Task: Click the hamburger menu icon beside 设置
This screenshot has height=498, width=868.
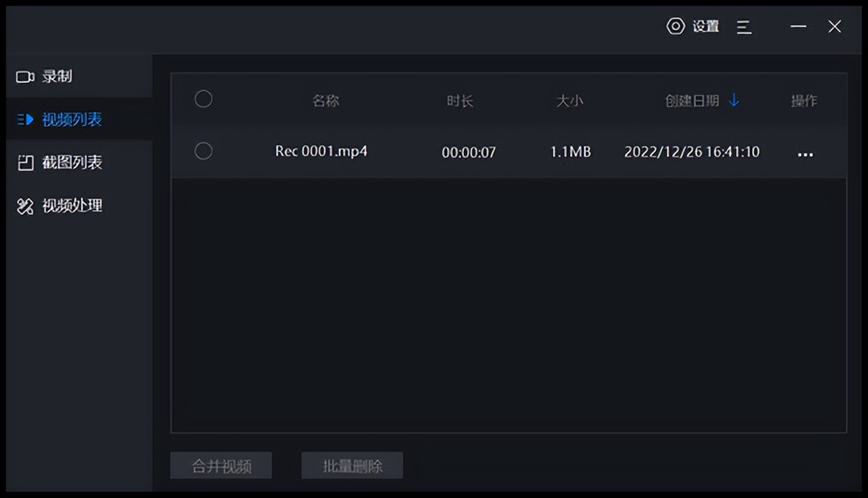Action: pos(744,27)
